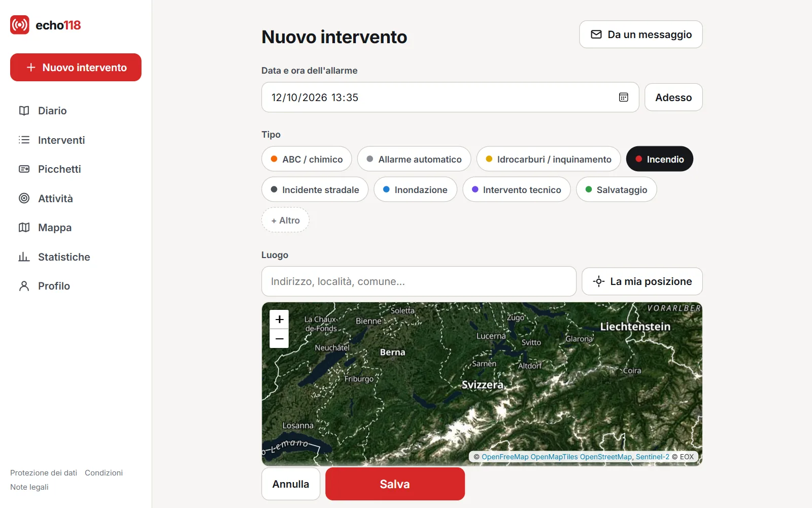Click the OpenMapTiles attribution link

point(554,457)
